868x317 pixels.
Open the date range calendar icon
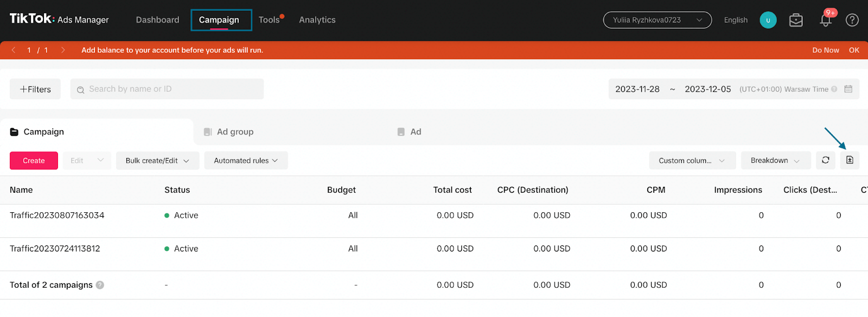848,89
